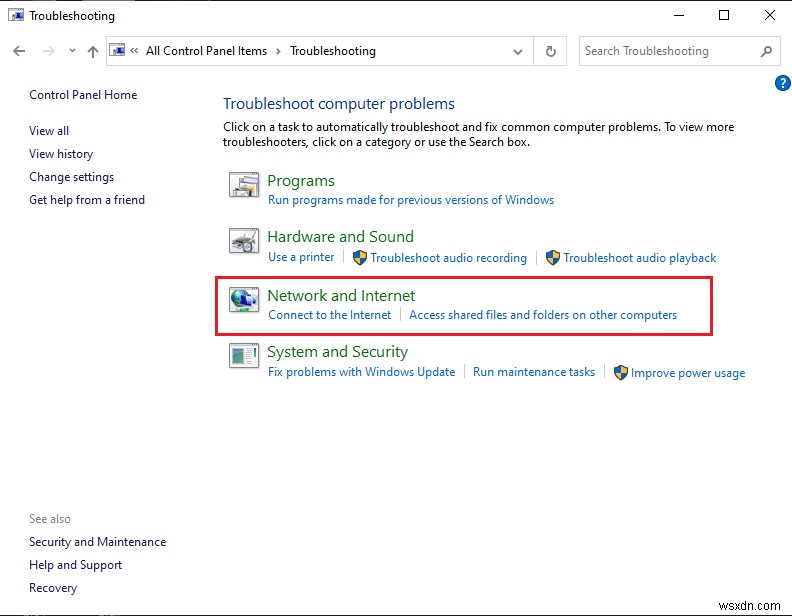Click the Use a printer link
Image resolution: width=792 pixels, height=616 pixels.
[x=301, y=257]
